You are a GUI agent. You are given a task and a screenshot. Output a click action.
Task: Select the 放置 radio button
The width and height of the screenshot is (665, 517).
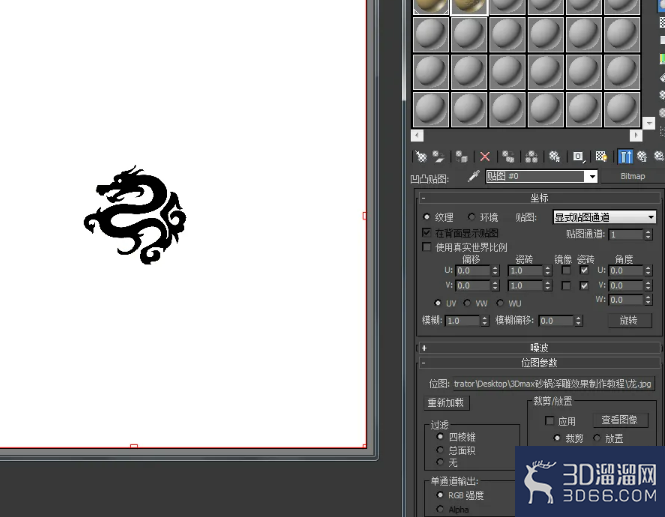(597, 438)
